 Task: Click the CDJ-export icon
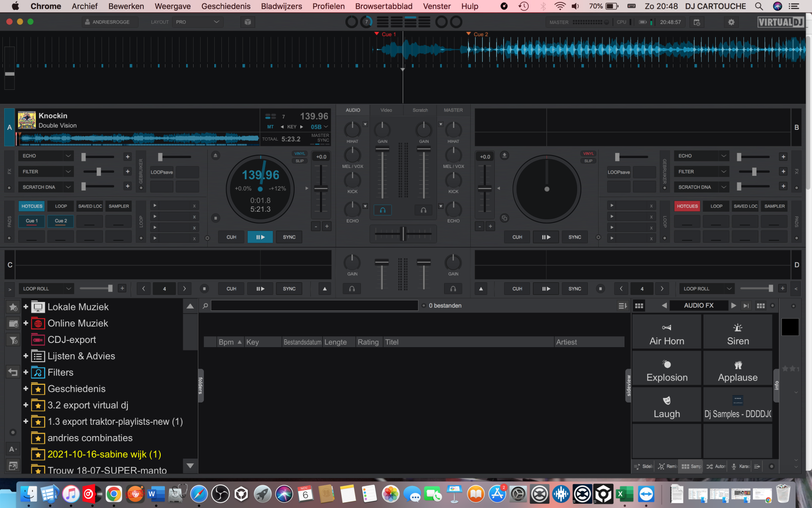(x=38, y=340)
